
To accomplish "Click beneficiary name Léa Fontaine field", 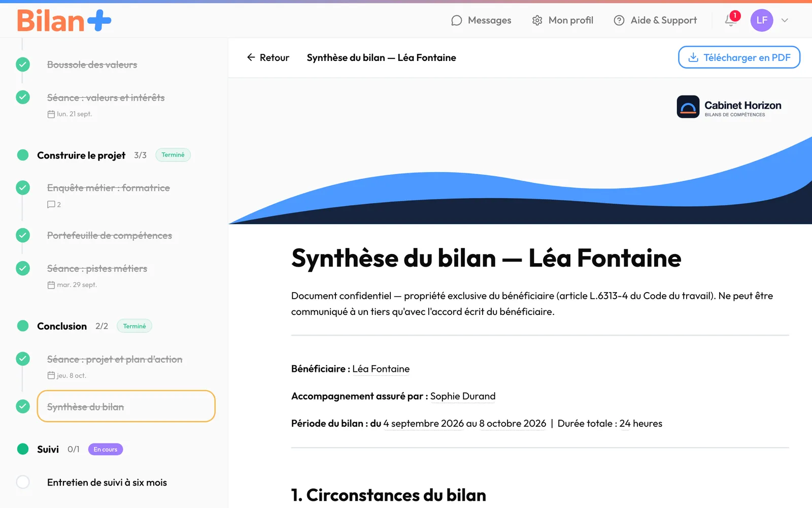I will tap(381, 369).
